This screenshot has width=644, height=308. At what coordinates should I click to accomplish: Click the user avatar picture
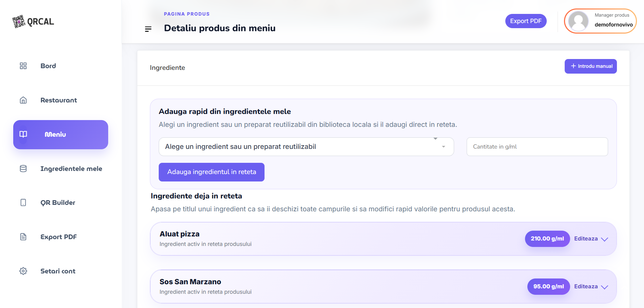(578, 21)
